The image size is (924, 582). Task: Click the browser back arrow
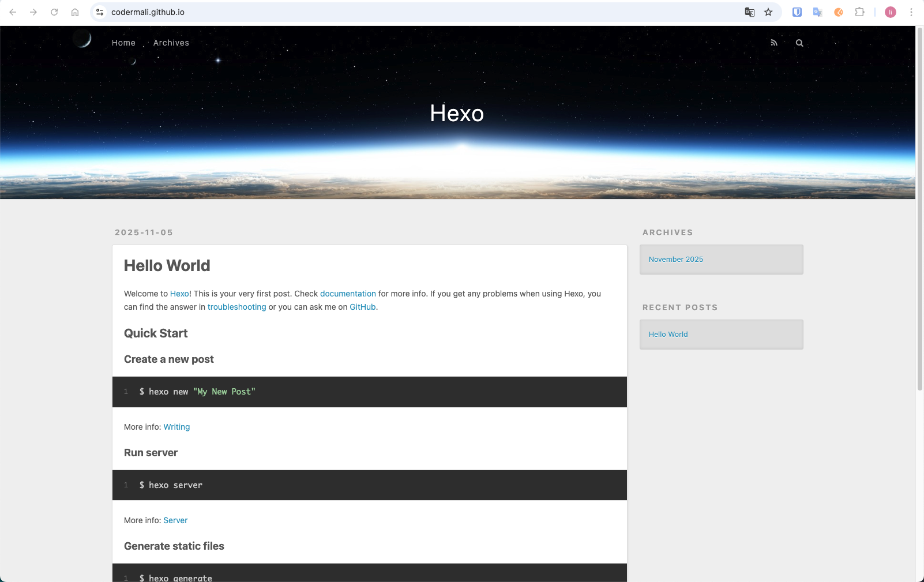pos(13,12)
